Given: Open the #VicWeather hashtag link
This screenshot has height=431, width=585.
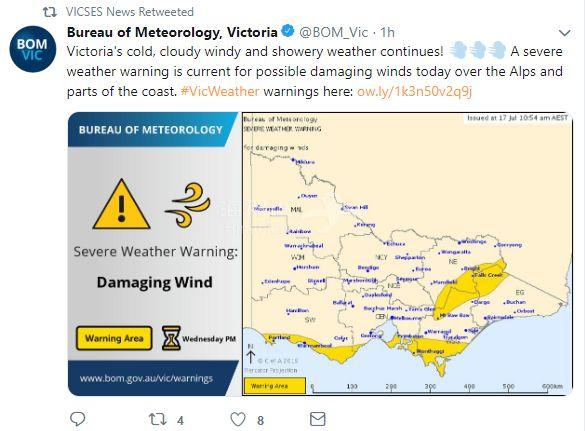Looking at the screenshot, I should (220, 91).
